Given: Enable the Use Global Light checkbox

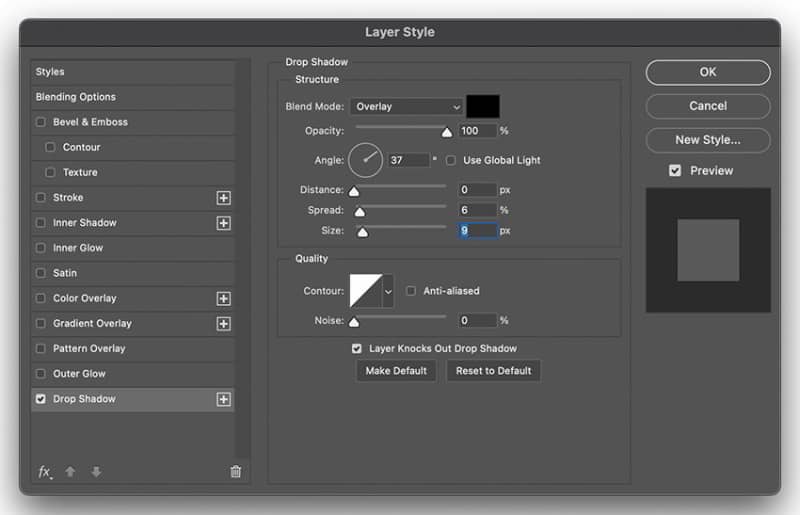Looking at the screenshot, I should (451, 160).
